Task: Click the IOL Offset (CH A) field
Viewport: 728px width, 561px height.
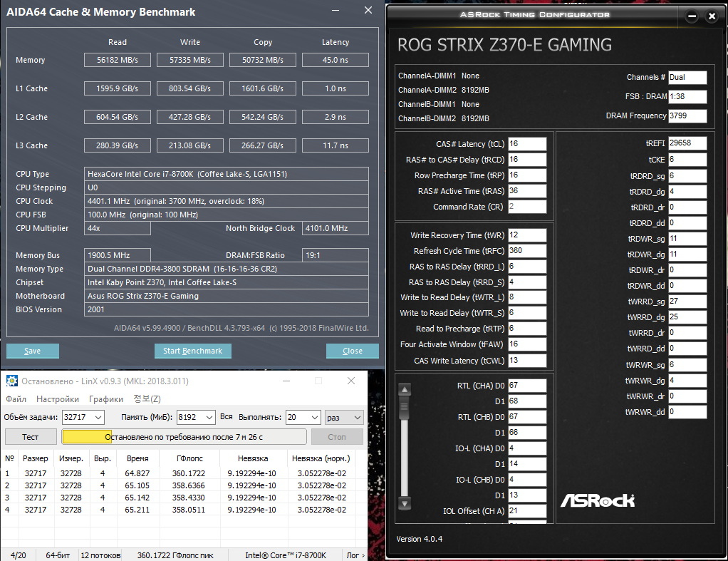Action: [x=527, y=511]
